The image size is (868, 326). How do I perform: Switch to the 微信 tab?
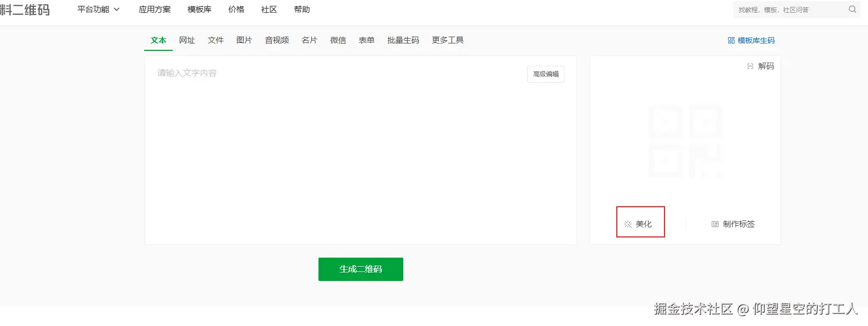click(x=338, y=40)
